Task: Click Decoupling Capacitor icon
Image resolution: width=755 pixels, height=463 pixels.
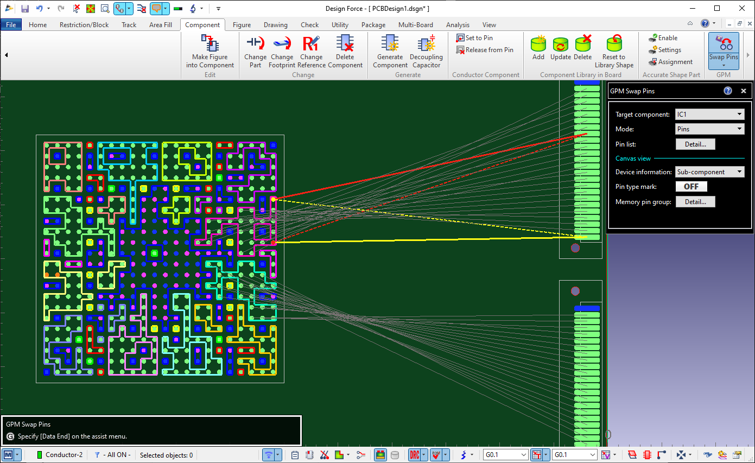Action: click(426, 44)
